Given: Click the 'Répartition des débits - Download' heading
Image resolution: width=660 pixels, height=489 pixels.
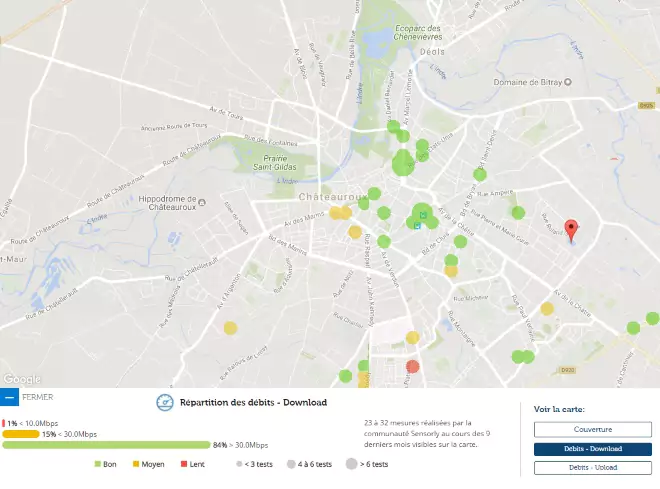Looking at the screenshot, I should tap(253, 402).
